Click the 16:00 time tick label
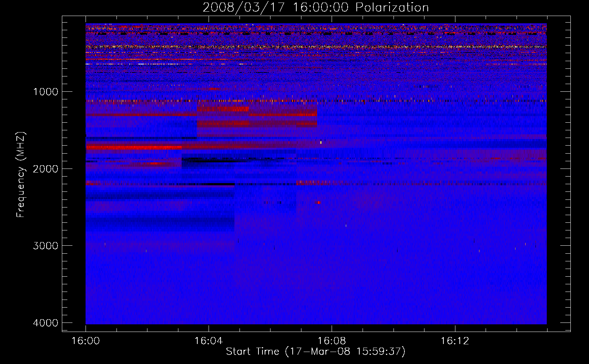Screen dimensions: 589x364 (86, 341)
